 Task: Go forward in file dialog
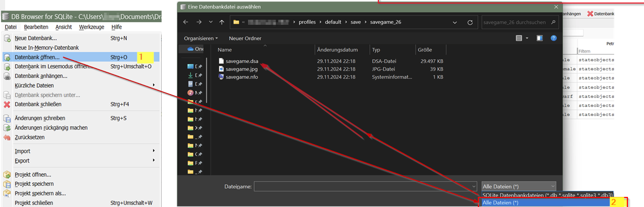tap(199, 22)
